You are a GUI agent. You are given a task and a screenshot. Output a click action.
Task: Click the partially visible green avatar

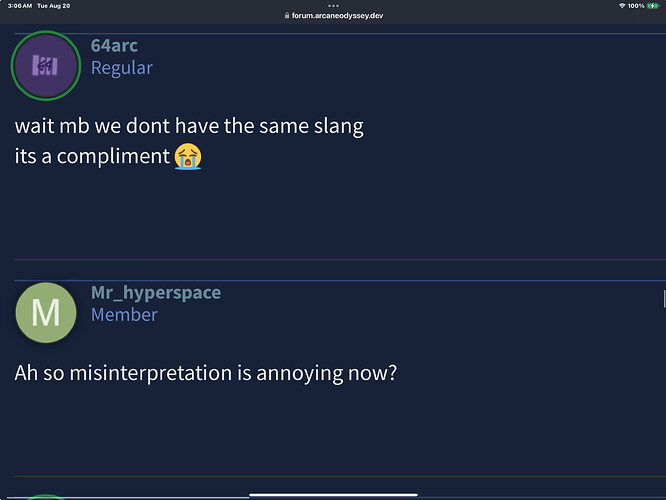[x=46, y=497]
